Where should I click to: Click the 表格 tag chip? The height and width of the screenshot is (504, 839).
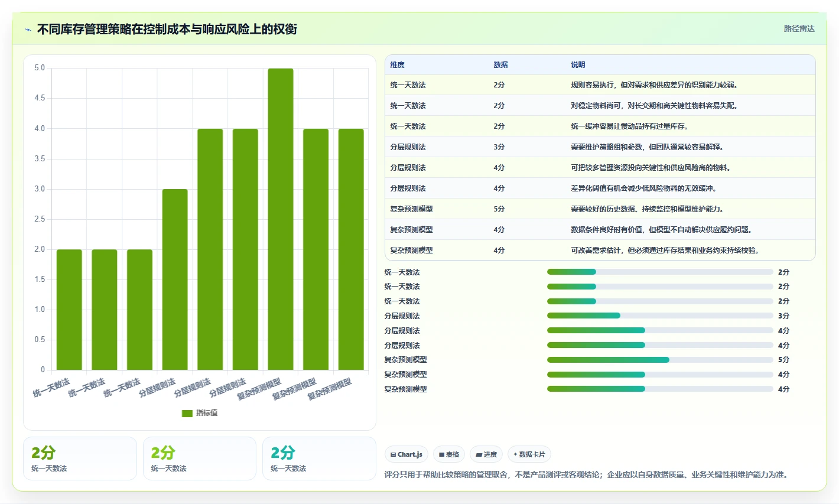pos(449,454)
